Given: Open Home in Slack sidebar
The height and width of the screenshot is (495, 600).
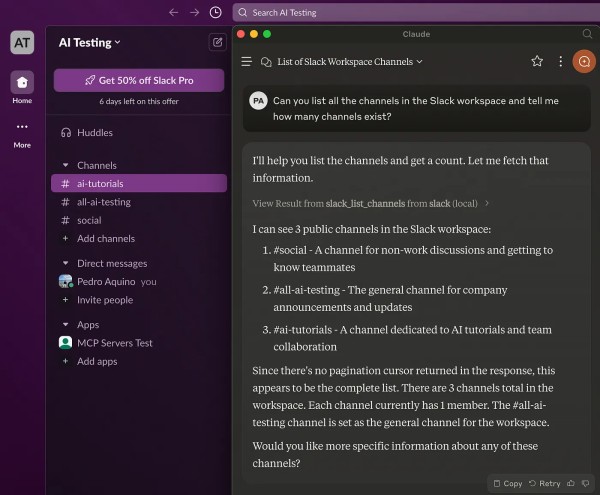Looking at the screenshot, I should [x=22, y=87].
